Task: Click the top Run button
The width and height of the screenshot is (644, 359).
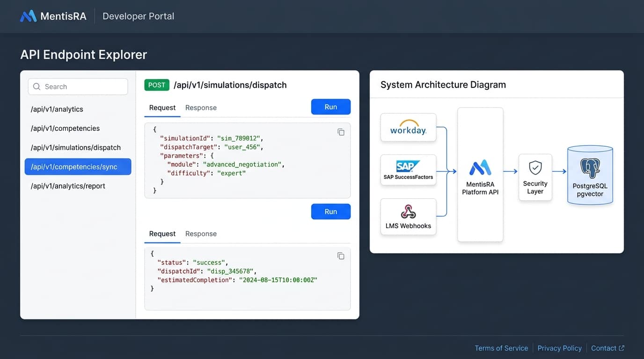Action: [x=331, y=107]
